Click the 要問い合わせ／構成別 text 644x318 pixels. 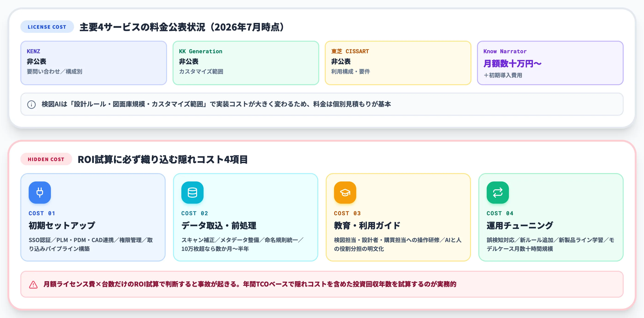[x=55, y=72]
